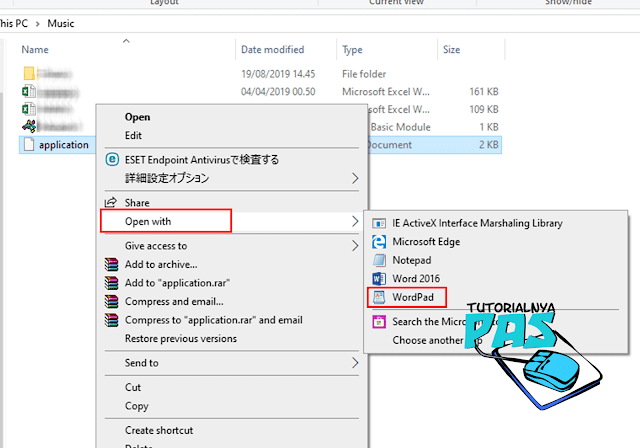Viewport: 640px width, 448px height.
Task: Click the 2 KB size cell
Action: point(489,145)
